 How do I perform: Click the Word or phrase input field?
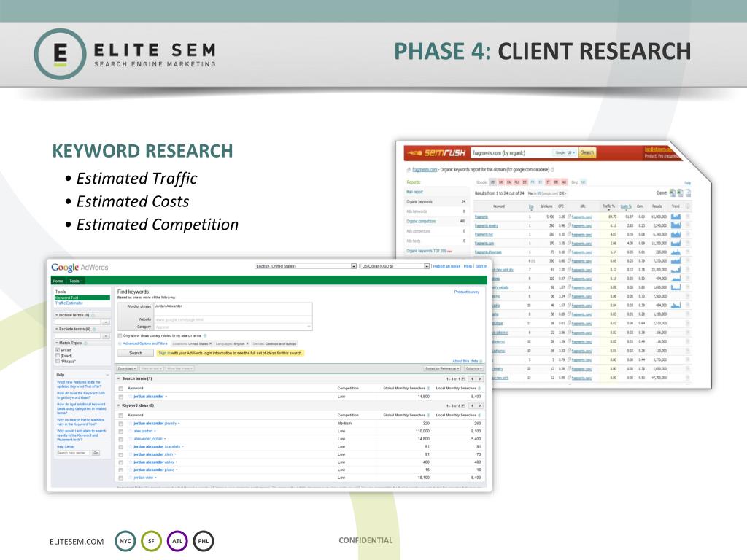point(233,309)
